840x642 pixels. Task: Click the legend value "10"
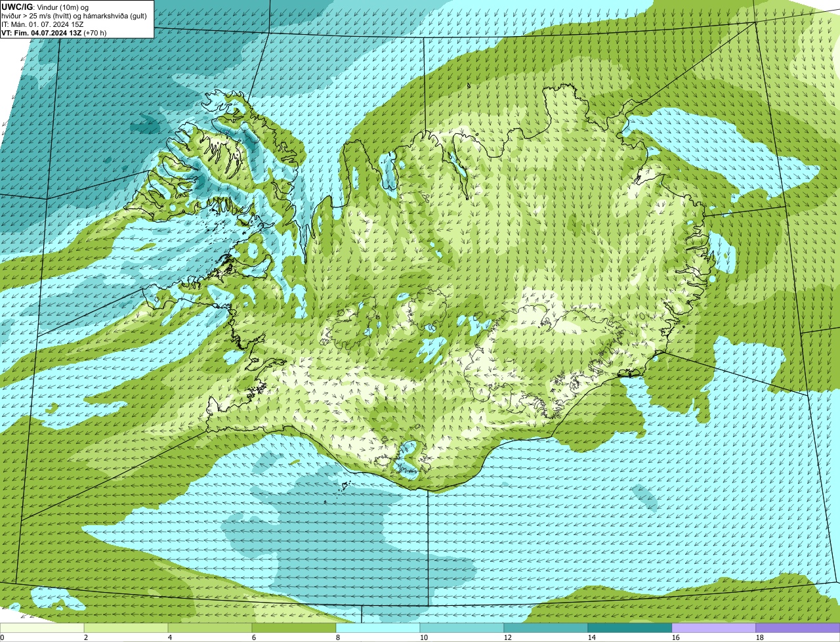[x=423, y=637]
